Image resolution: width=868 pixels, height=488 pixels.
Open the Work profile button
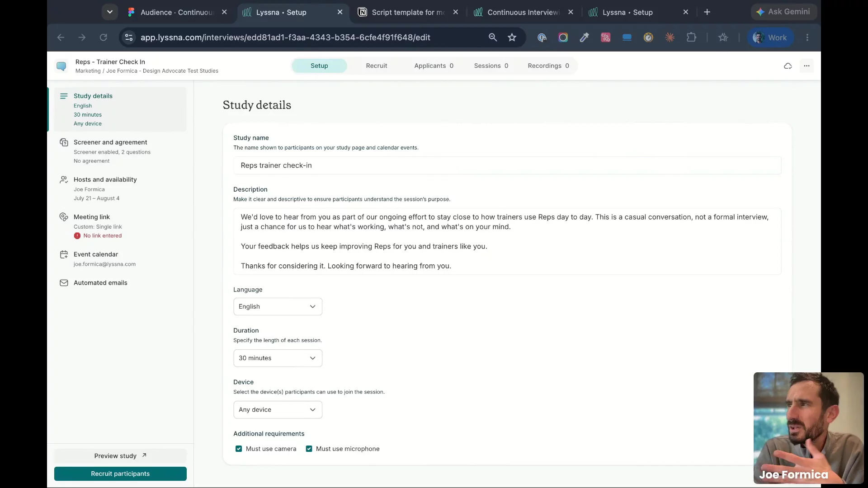(x=770, y=38)
